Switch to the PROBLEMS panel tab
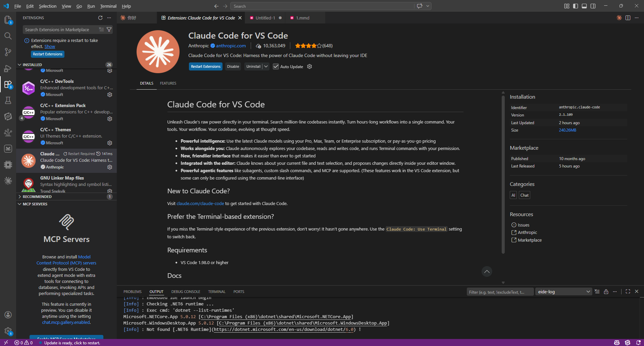Screen dimensions: 644x346 tap(133, 292)
